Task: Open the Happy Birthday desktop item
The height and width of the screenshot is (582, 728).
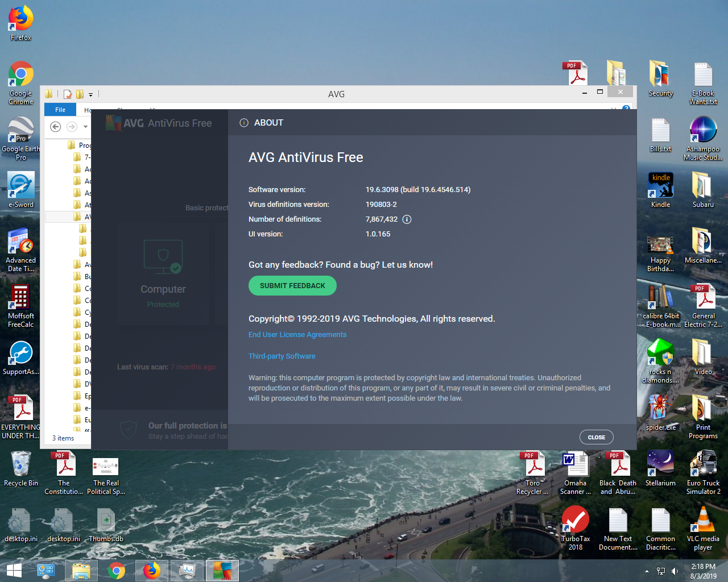Action: (x=660, y=255)
